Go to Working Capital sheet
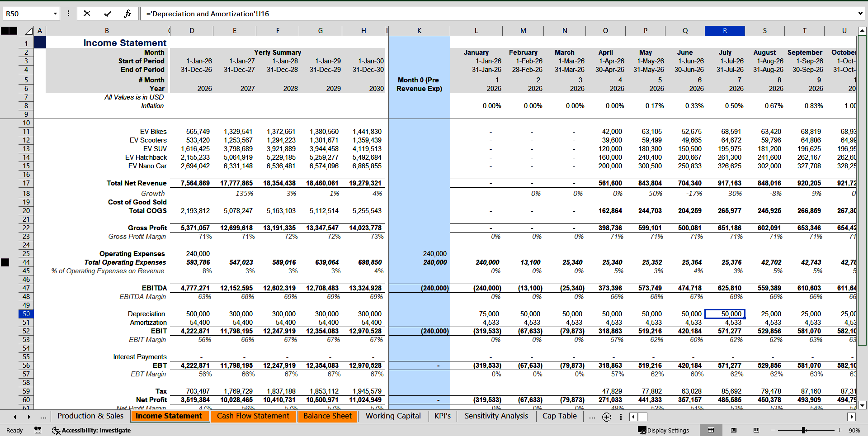 (x=393, y=416)
